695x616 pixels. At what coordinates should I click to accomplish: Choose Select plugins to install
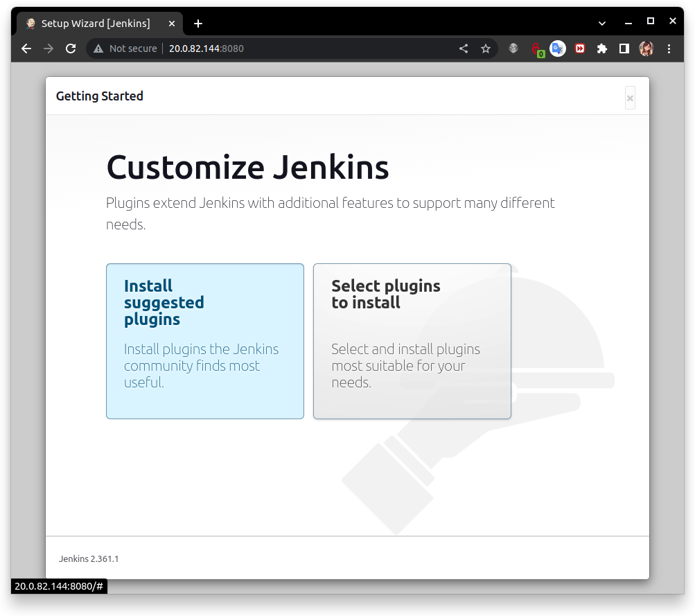coord(412,341)
